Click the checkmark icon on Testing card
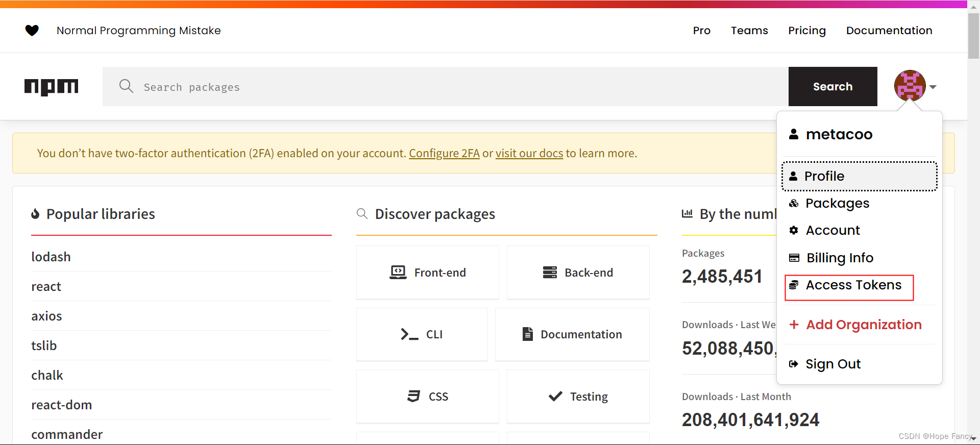Image resolution: width=980 pixels, height=445 pixels. pyautogui.click(x=555, y=396)
